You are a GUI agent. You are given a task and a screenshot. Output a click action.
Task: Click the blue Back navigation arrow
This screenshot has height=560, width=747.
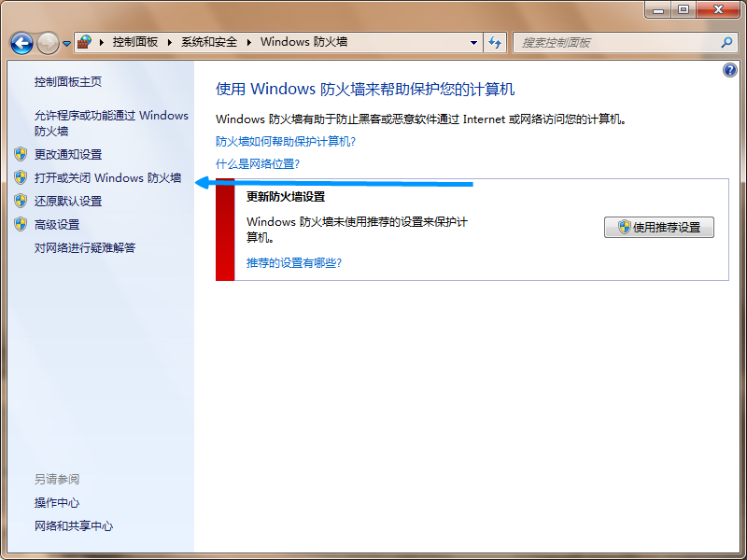coord(21,43)
